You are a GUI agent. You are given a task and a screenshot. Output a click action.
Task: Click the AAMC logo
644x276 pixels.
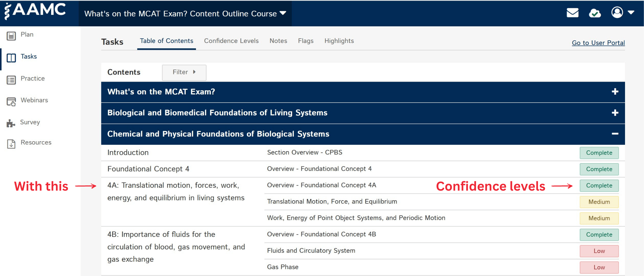click(35, 11)
